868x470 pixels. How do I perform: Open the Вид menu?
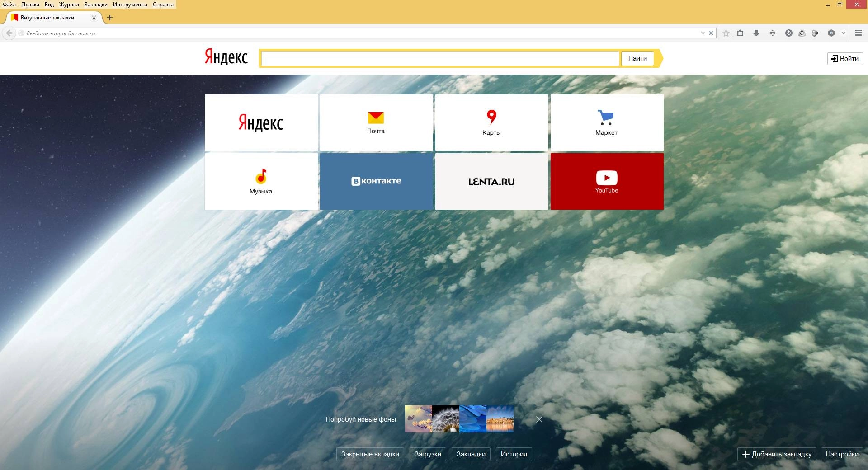click(49, 5)
